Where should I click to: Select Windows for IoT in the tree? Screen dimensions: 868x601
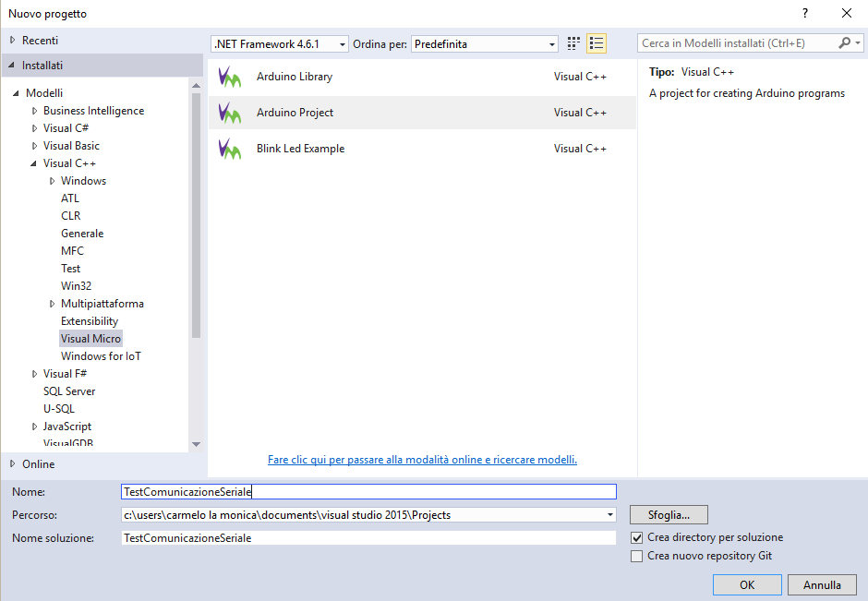click(x=101, y=356)
